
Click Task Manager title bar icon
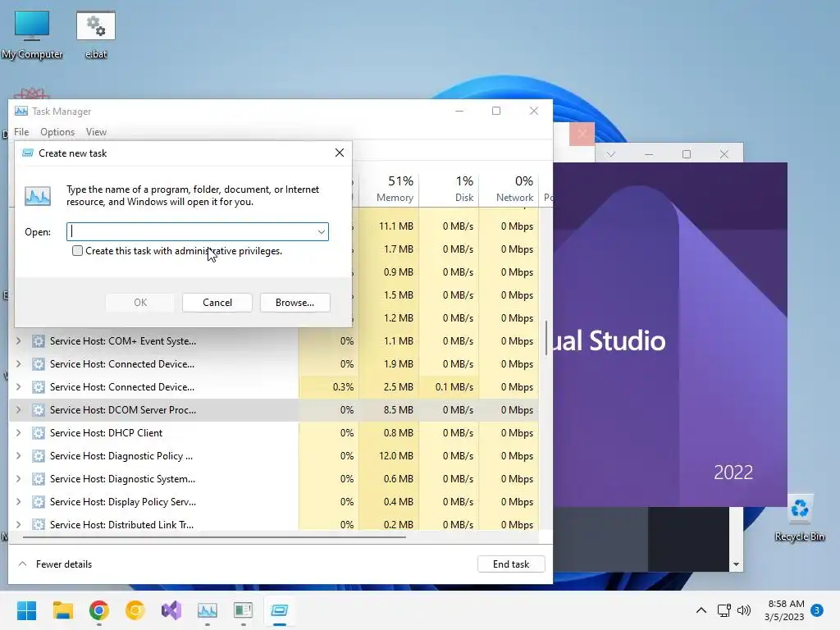[x=21, y=111]
